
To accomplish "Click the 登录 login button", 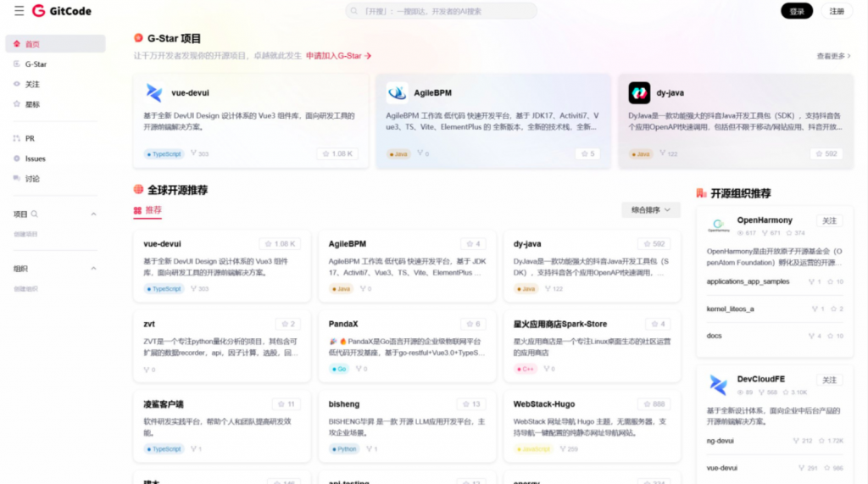I will click(x=796, y=11).
